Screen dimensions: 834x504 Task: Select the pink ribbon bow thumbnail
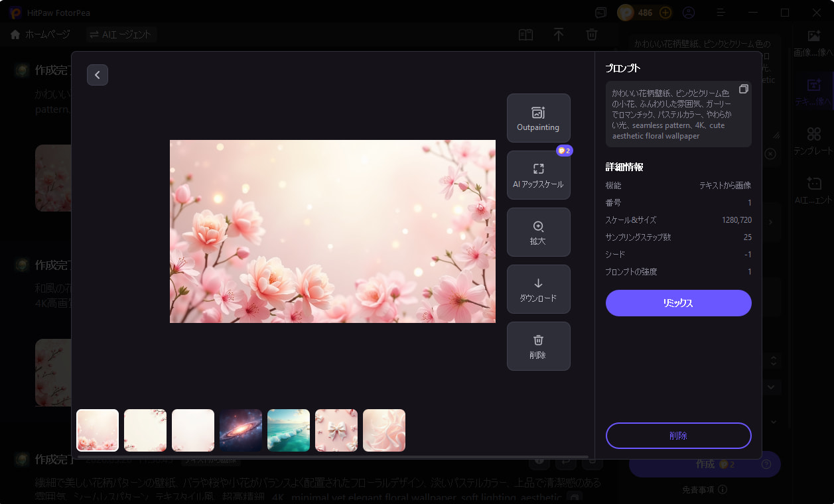(x=336, y=430)
